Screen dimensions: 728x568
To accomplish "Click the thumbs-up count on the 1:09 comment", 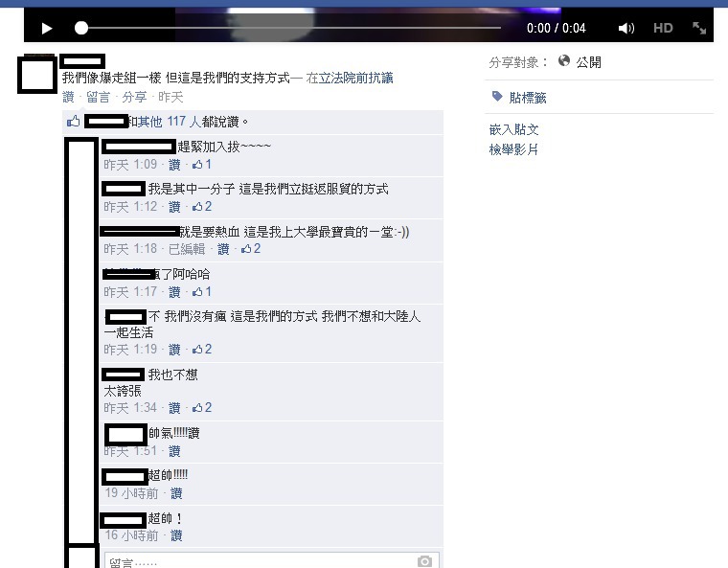I will coord(202,165).
